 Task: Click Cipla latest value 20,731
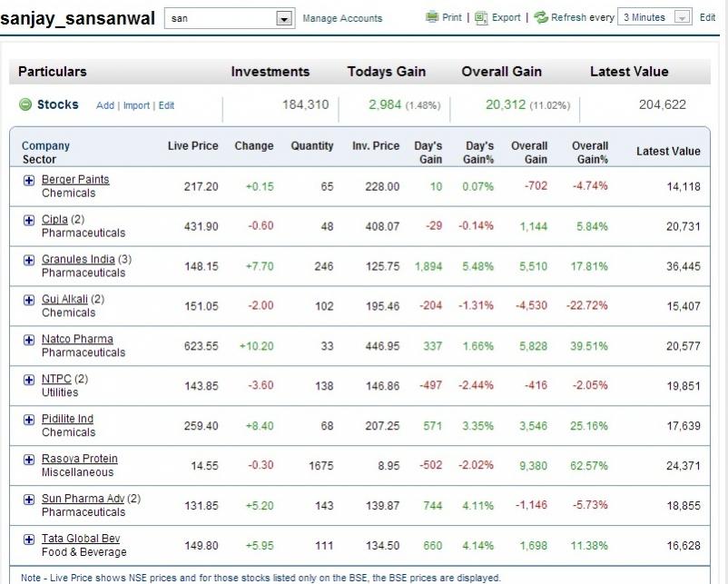coord(684,227)
